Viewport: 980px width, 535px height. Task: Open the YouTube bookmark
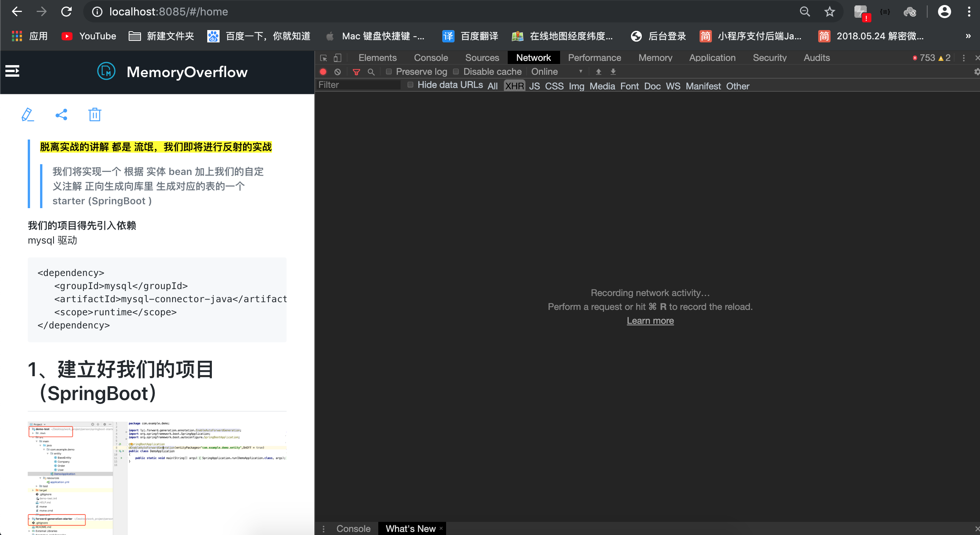click(89, 36)
